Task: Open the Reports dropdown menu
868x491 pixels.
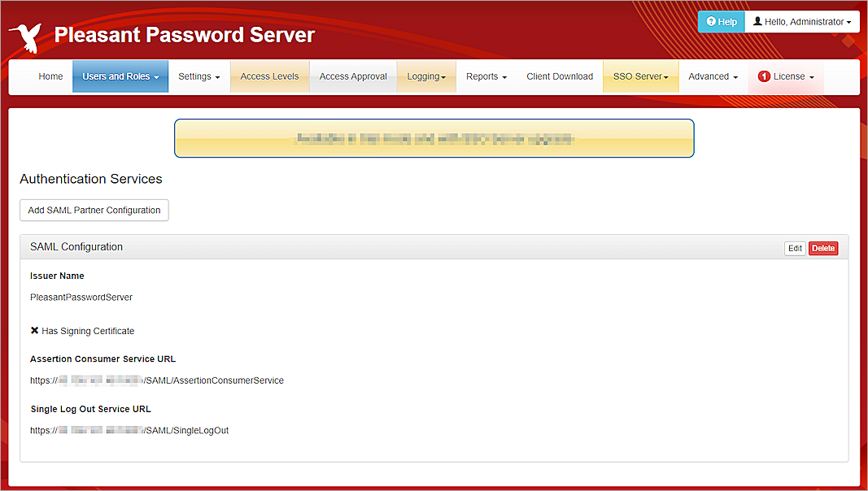Action: point(486,76)
